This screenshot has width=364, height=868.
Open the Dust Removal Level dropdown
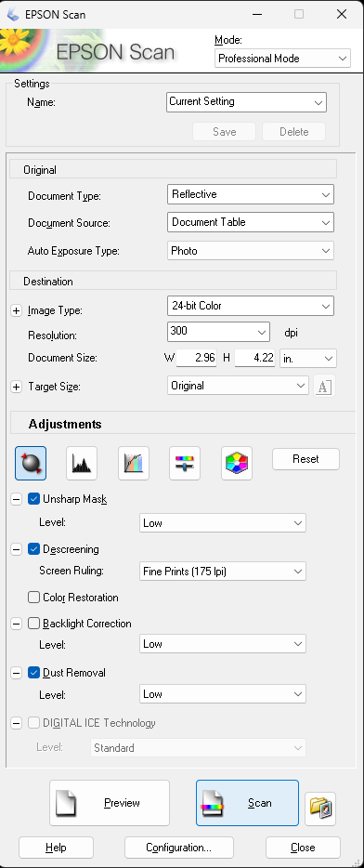(x=222, y=694)
